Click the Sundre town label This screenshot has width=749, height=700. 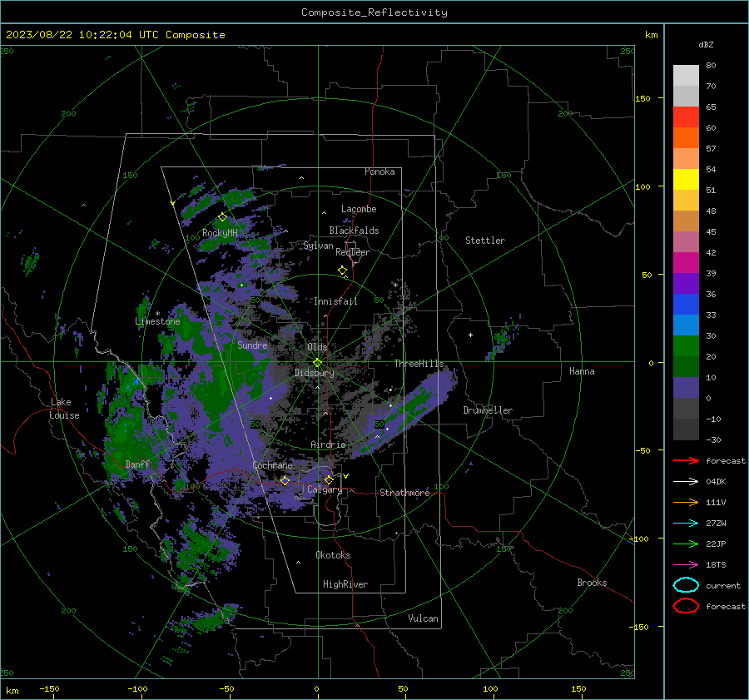252,345
